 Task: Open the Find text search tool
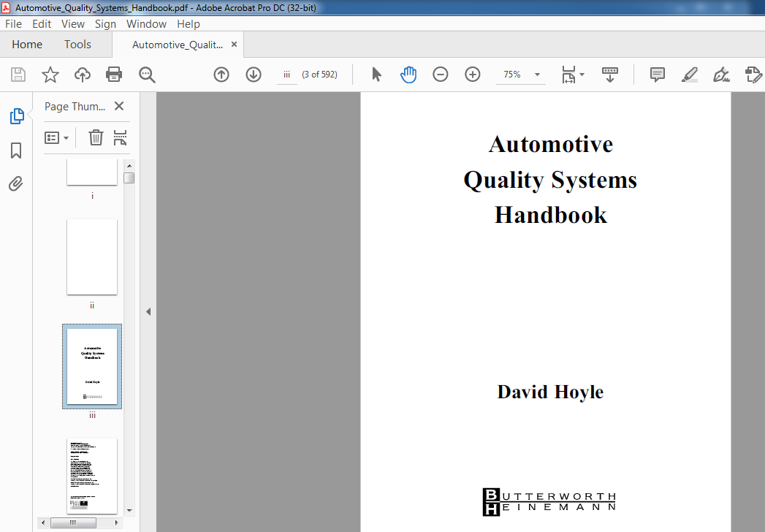[x=147, y=75]
